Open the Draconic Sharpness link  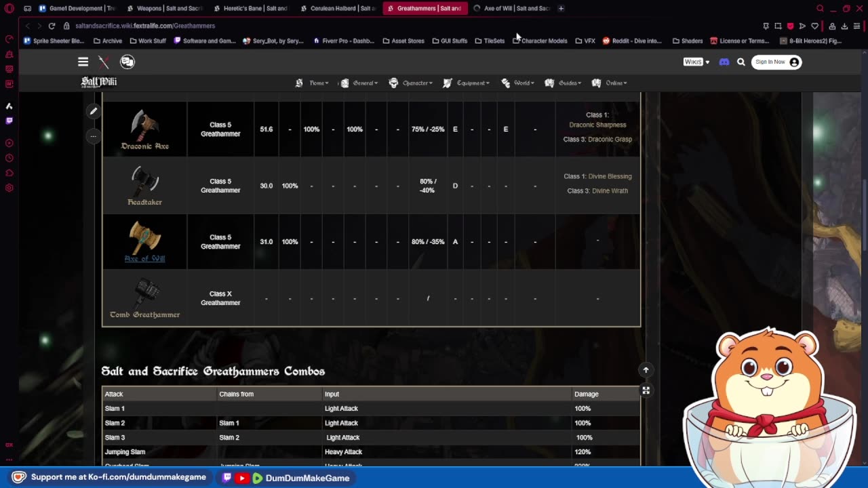click(x=597, y=125)
